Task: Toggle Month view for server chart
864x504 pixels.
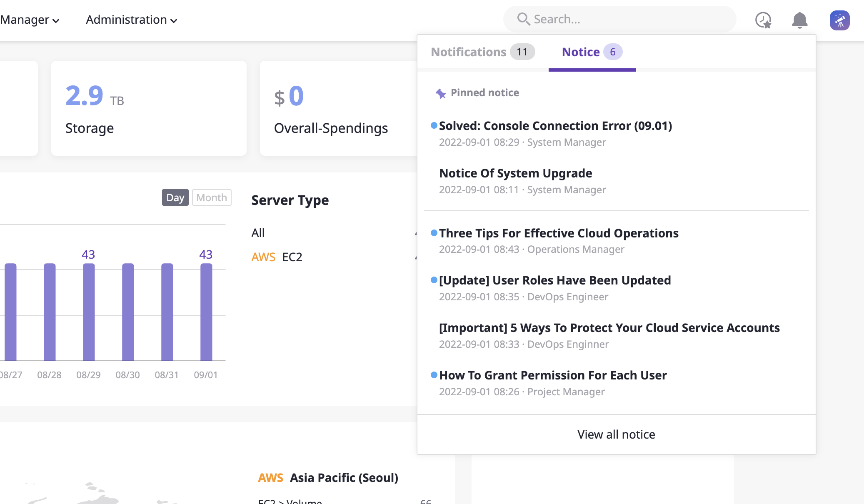Action: pos(211,197)
